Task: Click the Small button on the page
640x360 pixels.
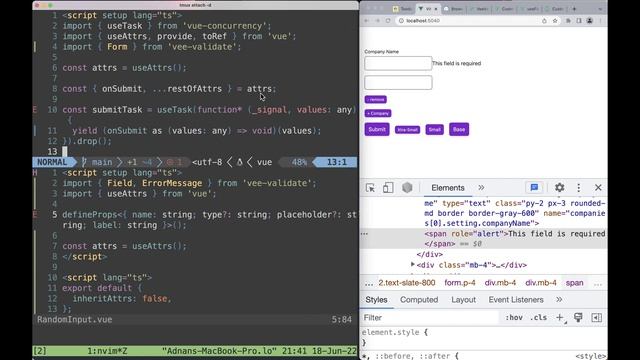Action: (x=434, y=129)
